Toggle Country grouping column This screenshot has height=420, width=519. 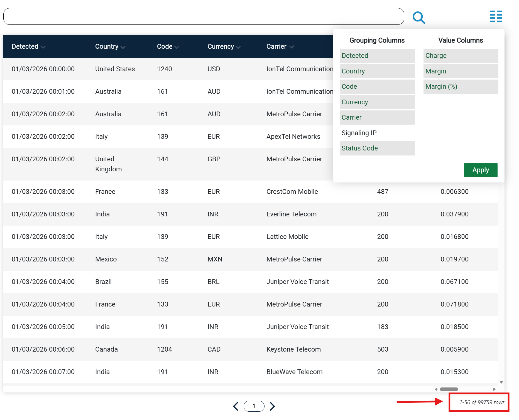point(377,71)
